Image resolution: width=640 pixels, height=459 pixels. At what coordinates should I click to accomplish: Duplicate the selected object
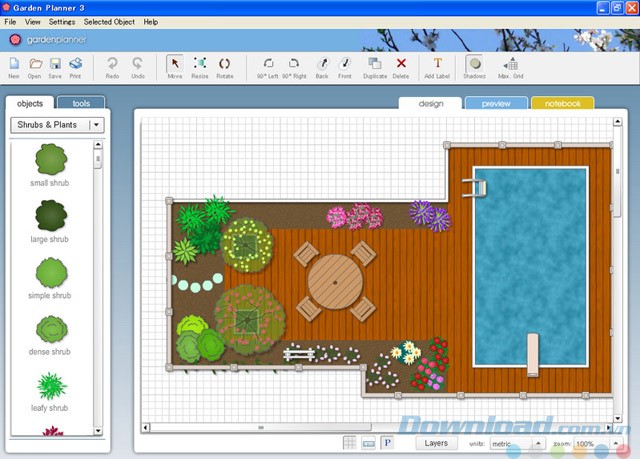pos(375,67)
